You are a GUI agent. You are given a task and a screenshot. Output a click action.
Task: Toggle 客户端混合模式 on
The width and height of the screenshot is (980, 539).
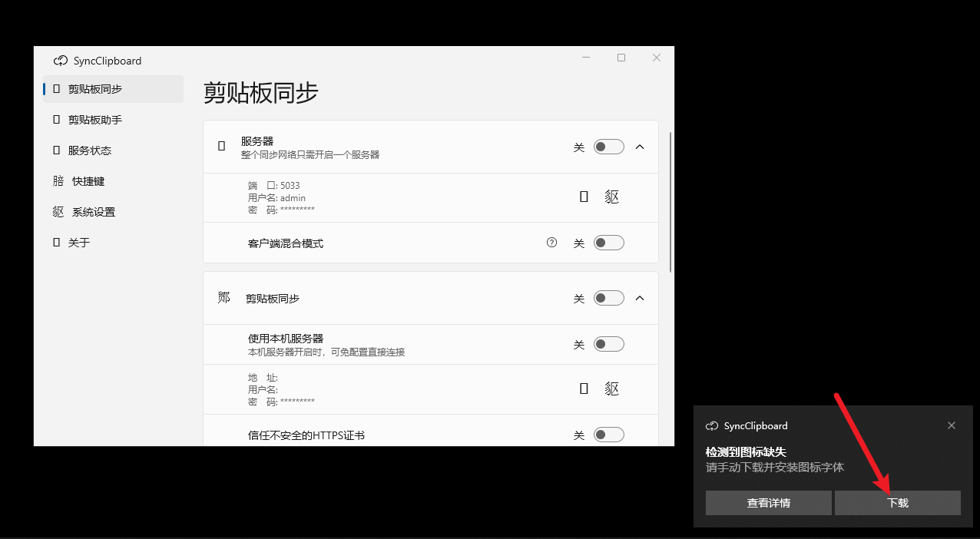(608, 242)
